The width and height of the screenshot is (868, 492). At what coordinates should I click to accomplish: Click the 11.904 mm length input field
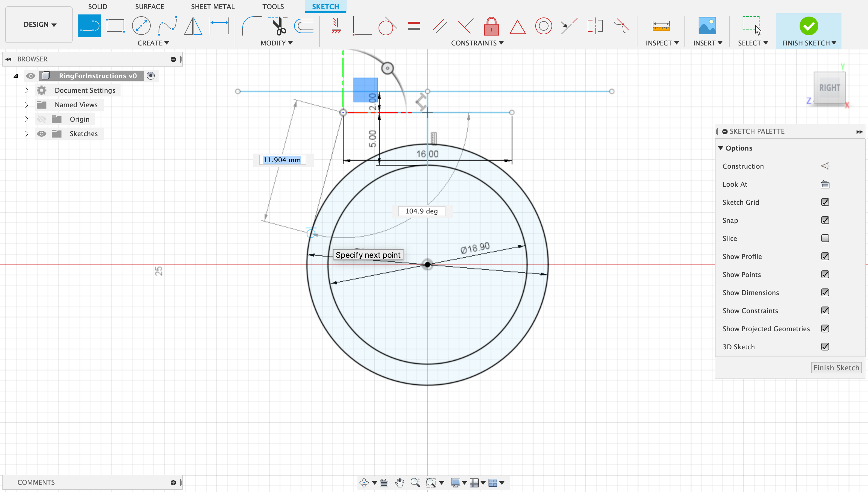point(282,160)
